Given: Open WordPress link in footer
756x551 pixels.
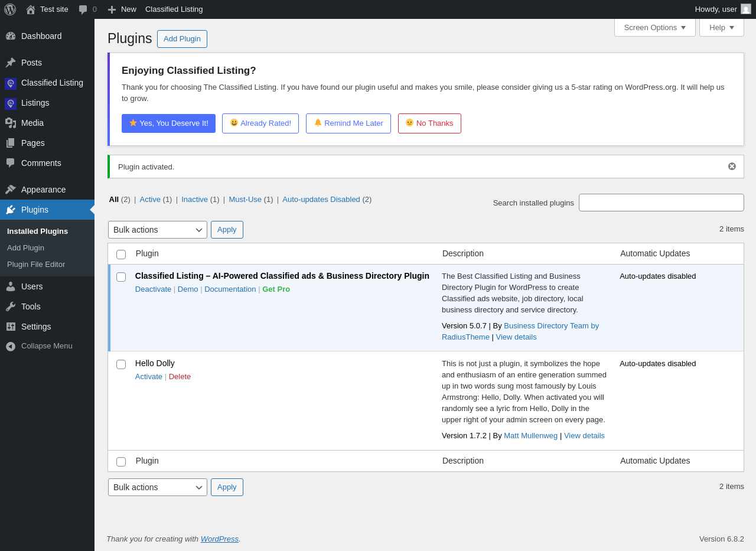Looking at the screenshot, I should (x=220, y=539).
